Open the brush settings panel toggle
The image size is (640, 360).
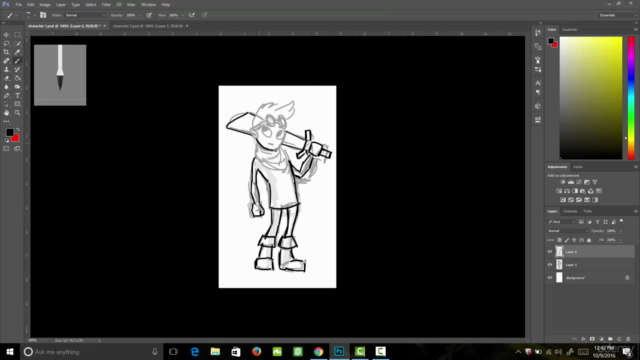[x=43, y=15]
